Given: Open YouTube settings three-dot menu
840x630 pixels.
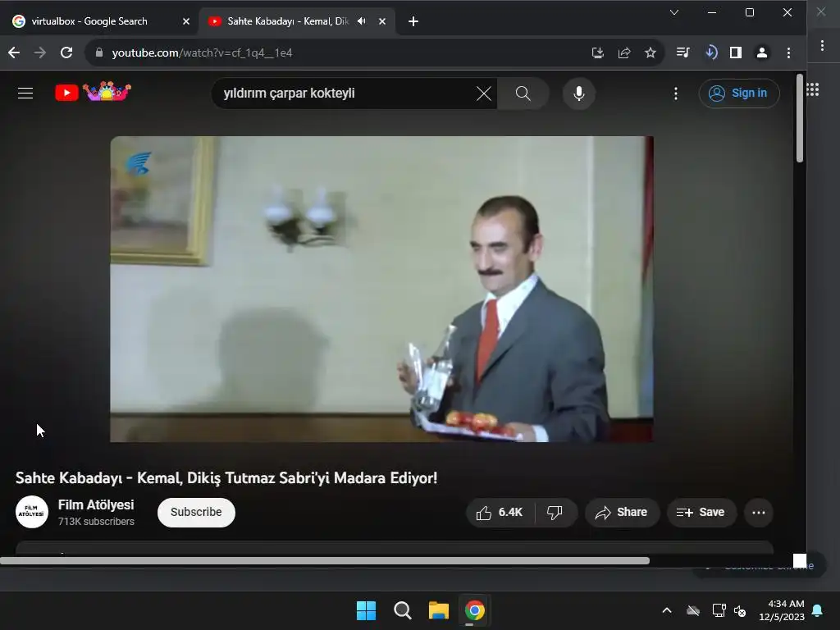Looking at the screenshot, I should pos(676,94).
